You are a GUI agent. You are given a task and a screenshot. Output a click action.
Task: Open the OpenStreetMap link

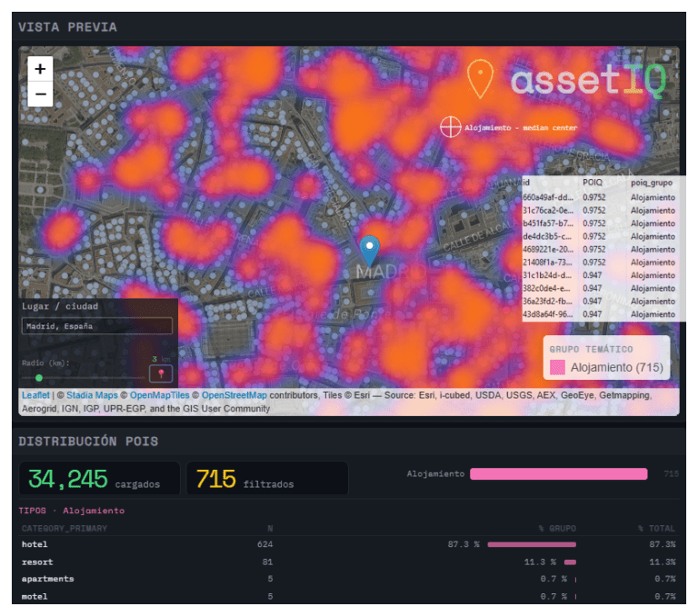pos(234,395)
